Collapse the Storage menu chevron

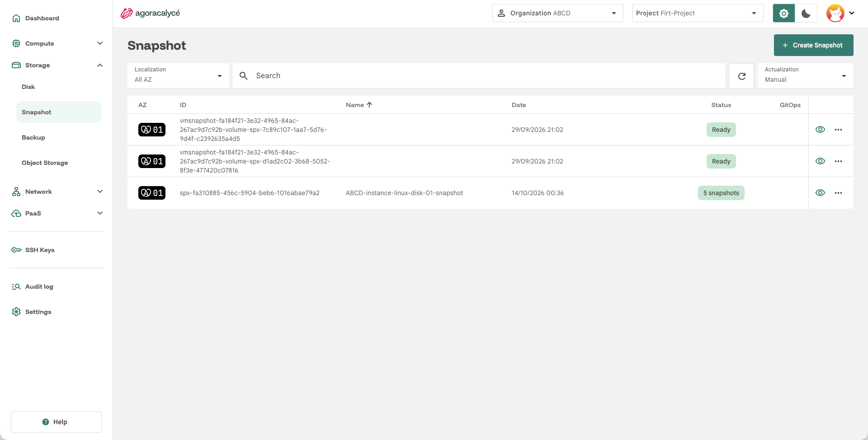100,65
